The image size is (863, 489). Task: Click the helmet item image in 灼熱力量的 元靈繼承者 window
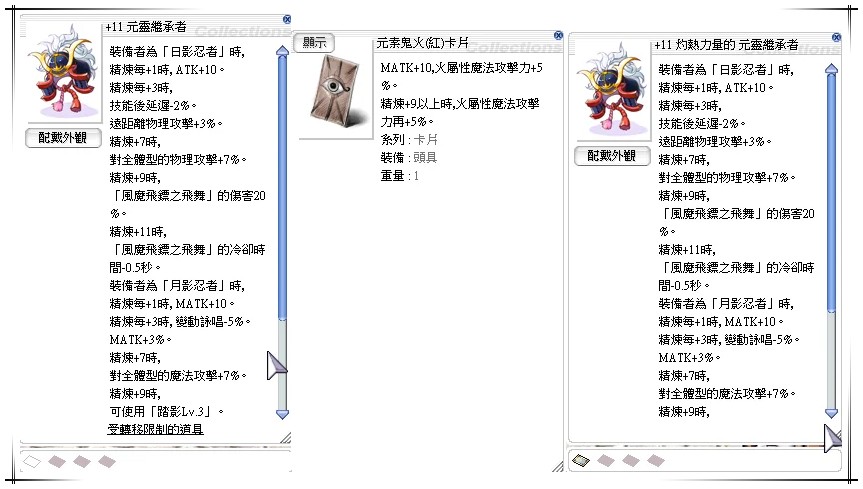(613, 89)
